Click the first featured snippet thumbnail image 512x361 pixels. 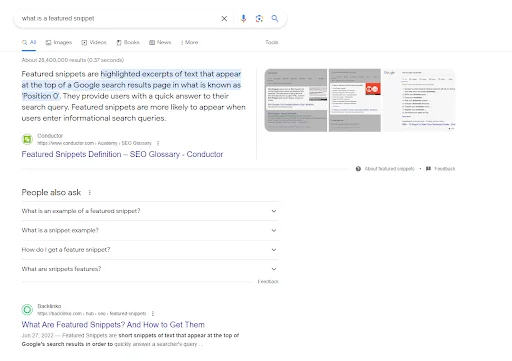(296, 100)
